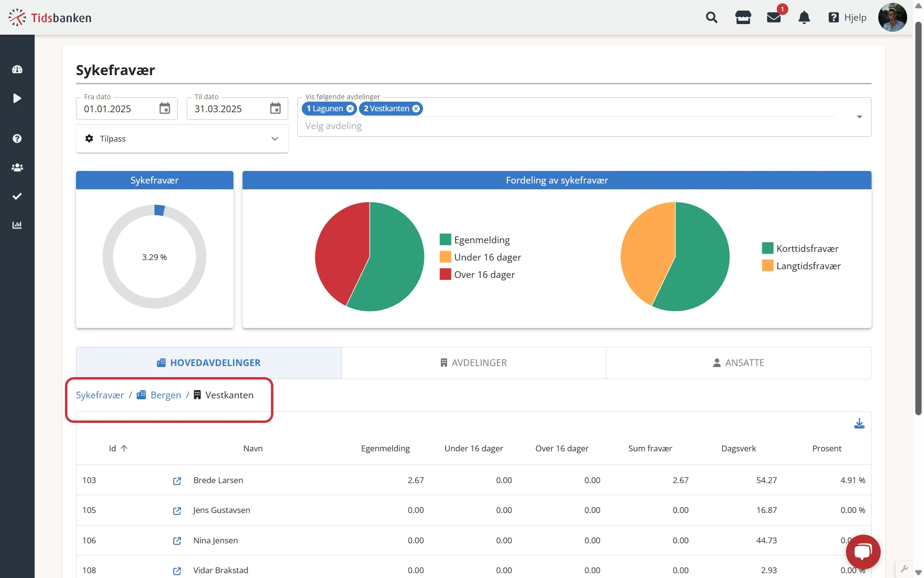
Task: Toggle Egenmelding legend in pie chart
Action: click(x=481, y=240)
